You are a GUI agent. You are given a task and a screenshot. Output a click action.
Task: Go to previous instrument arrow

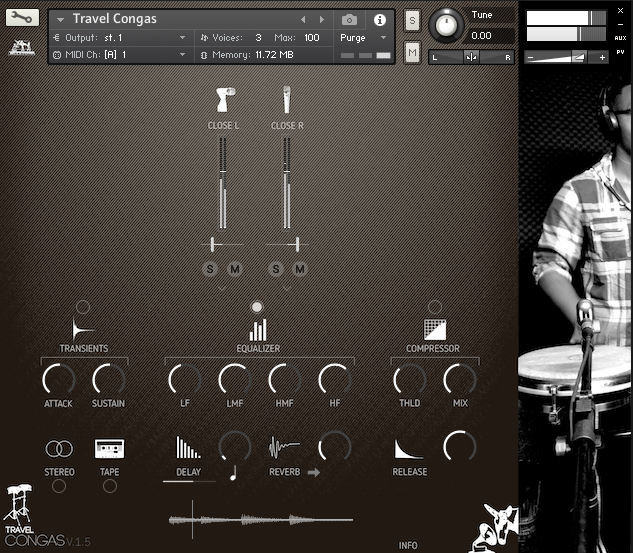[x=303, y=19]
